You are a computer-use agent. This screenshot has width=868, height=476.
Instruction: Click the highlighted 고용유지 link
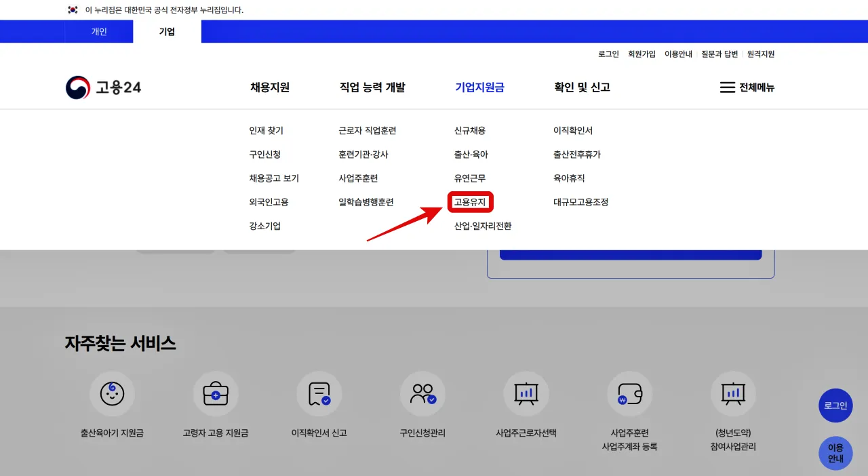point(471,201)
